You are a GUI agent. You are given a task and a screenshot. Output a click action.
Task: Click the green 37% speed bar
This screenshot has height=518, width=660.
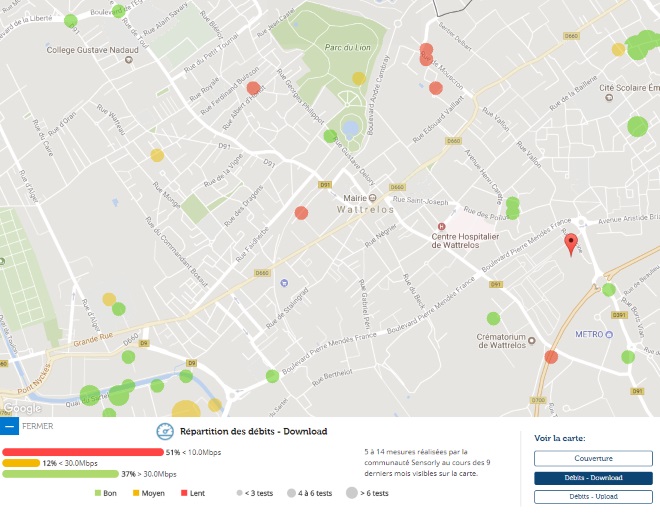[x=60, y=474]
